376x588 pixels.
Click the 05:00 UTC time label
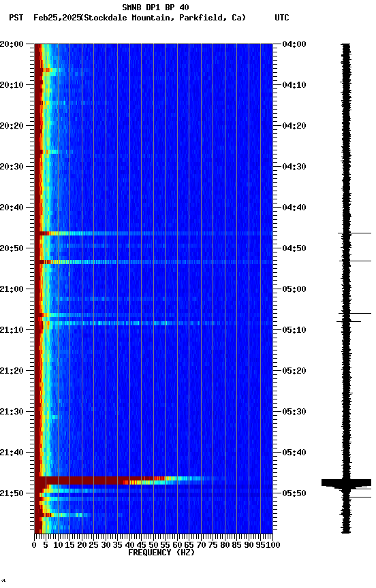click(294, 289)
